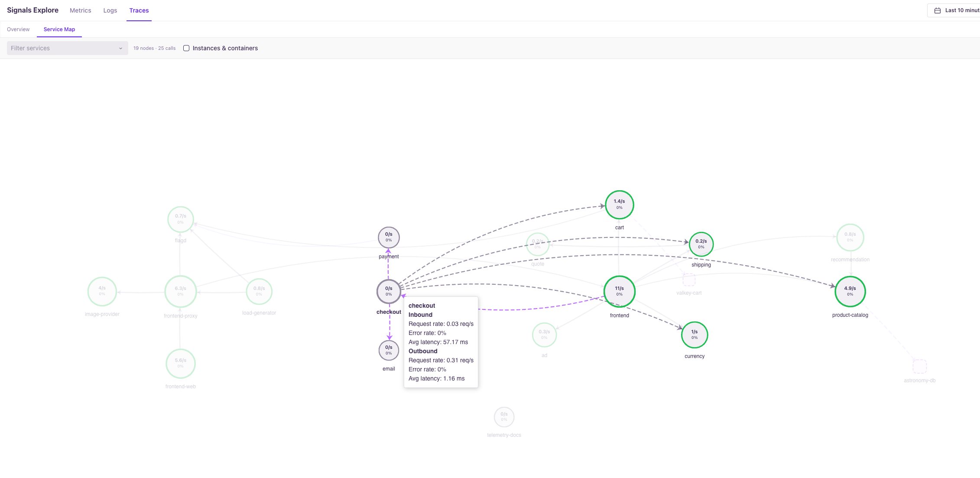This screenshot has width=980, height=478.
Task: Switch to the Metrics tab
Action: click(x=80, y=10)
